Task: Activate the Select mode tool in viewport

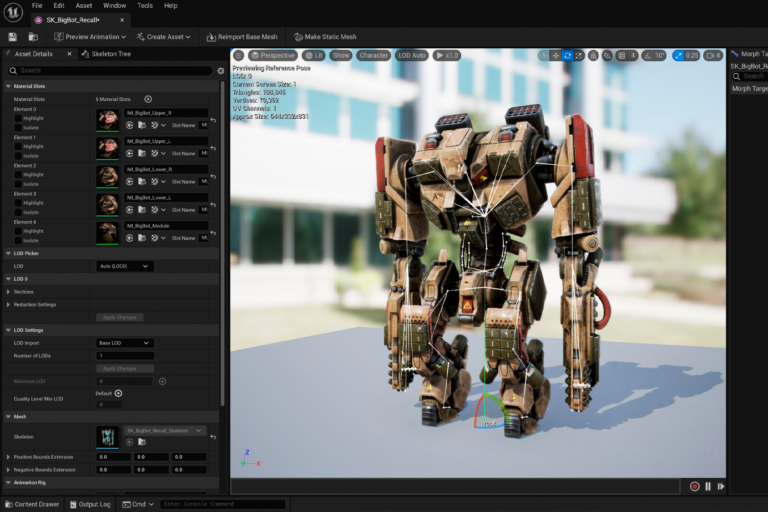Action: (543, 56)
